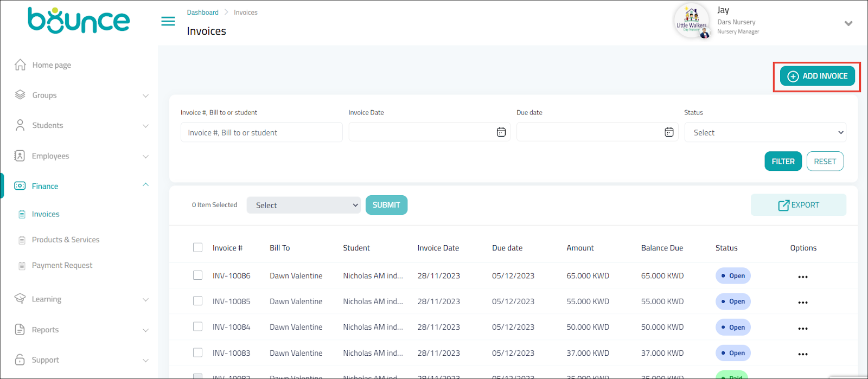The image size is (868, 379).
Task: Open the Learning menu item
Action: [x=47, y=299]
